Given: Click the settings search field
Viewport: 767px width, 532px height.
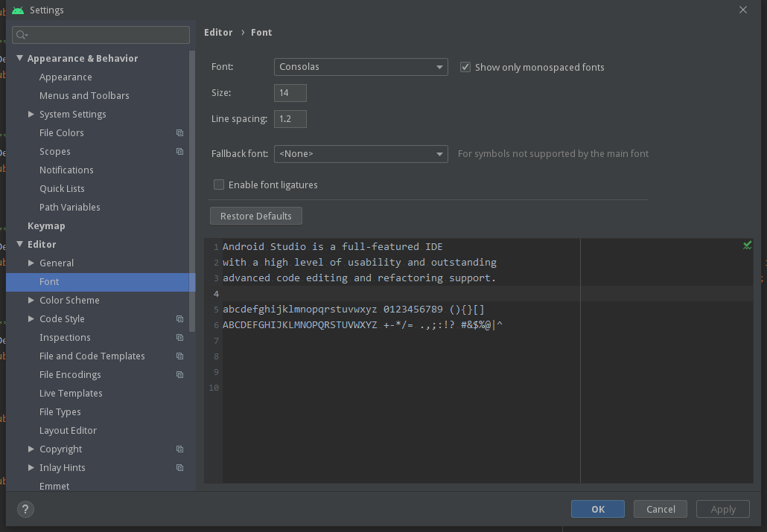Looking at the screenshot, I should [x=101, y=35].
